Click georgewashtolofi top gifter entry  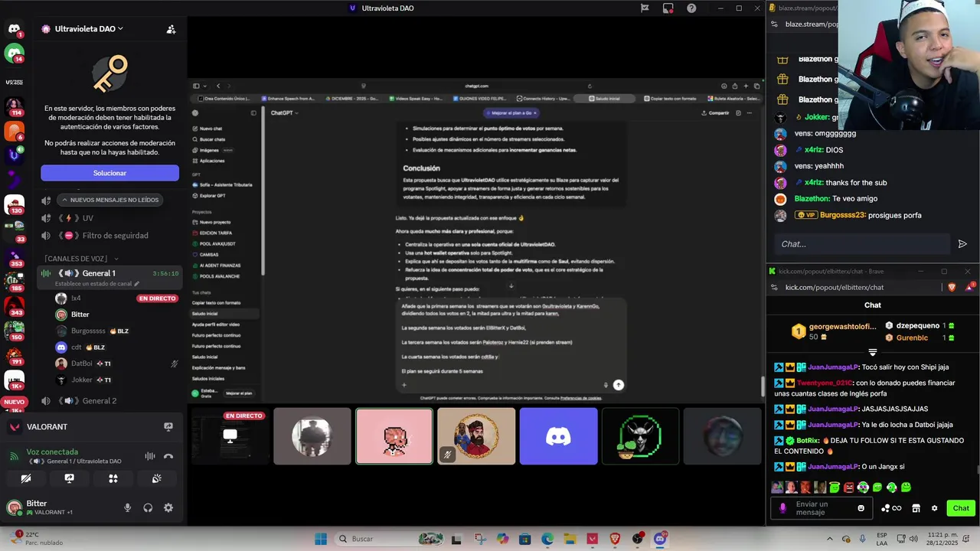point(835,331)
